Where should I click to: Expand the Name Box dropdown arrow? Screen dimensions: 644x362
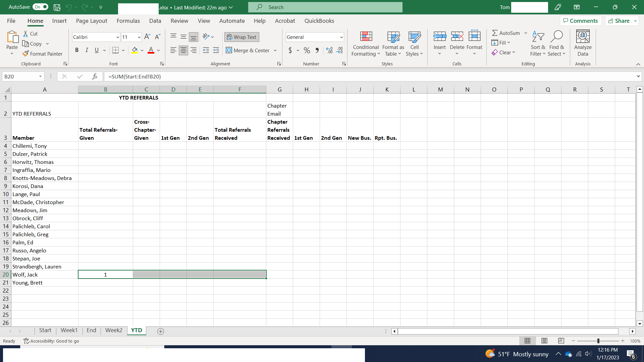(40, 76)
